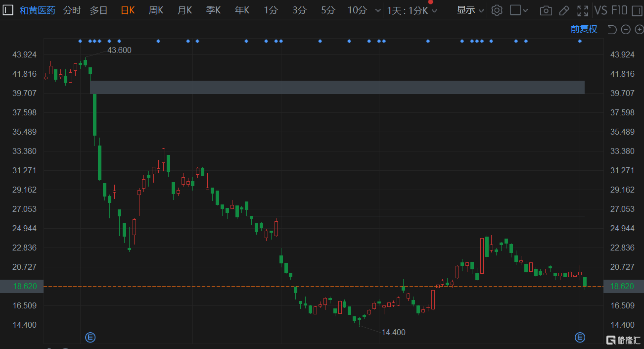Expand the 显示 dropdown
This screenshot has height=349, width=644.
pyautogui.click(x=470, y=10)
